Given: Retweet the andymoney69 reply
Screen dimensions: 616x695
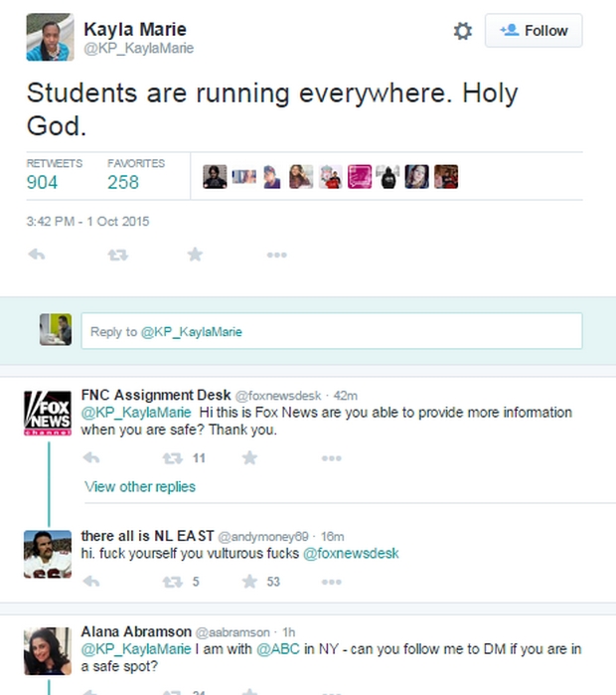Looking at the screenshot, I should [x=173, y=581].
